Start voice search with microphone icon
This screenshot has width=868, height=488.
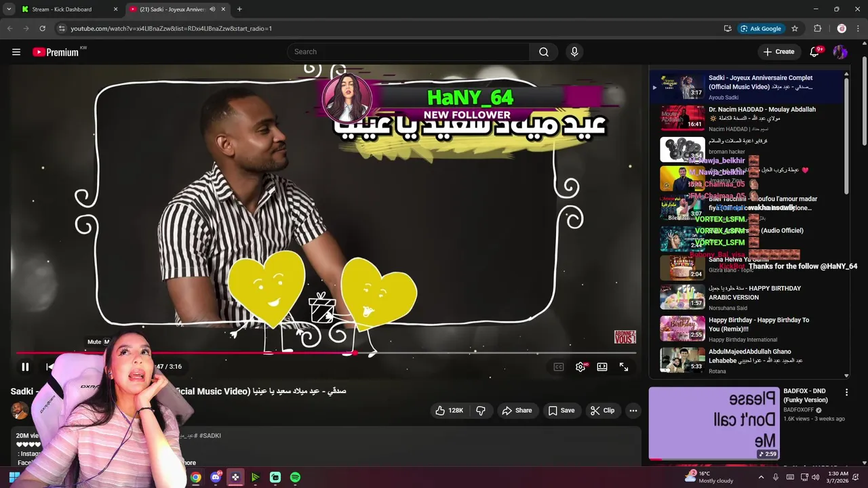click(x=574, y=52)
